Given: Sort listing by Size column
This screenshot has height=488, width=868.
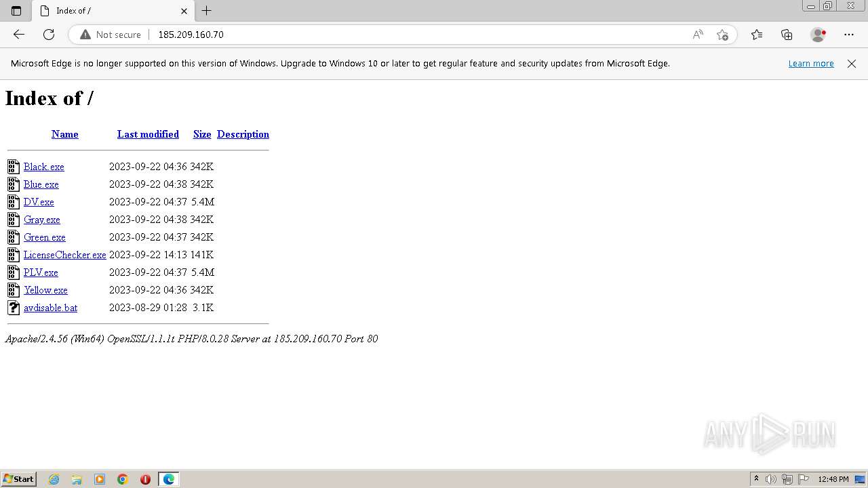Looking at the screenshot, I should 202,134.
